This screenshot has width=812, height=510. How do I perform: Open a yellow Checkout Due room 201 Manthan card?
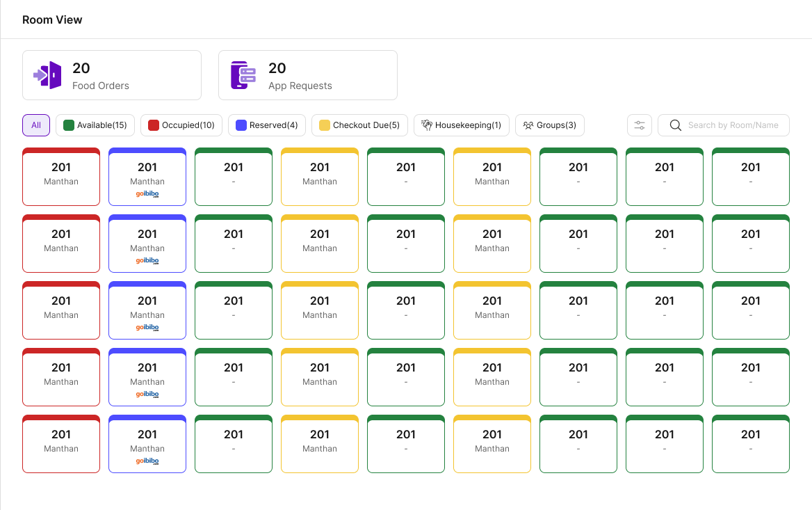[320, 177]
